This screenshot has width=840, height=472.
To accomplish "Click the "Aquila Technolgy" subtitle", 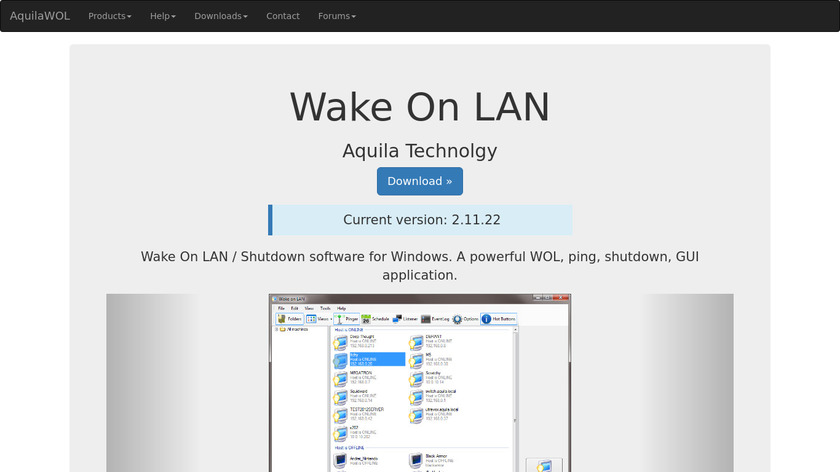I will click(420, 151).
